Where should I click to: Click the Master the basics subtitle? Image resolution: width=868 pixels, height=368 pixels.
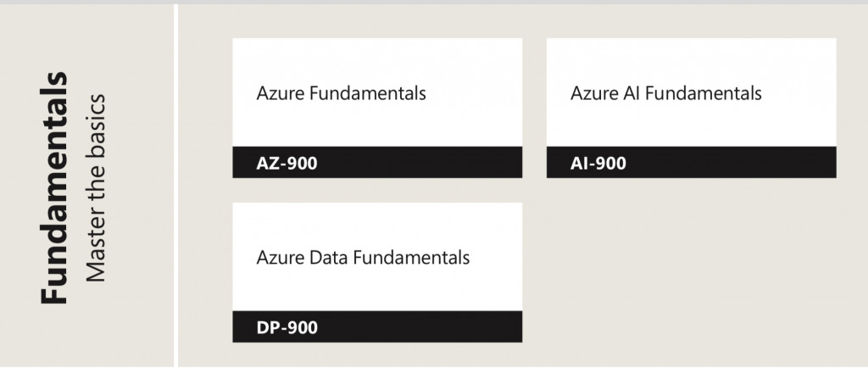(x=96, y=189)
